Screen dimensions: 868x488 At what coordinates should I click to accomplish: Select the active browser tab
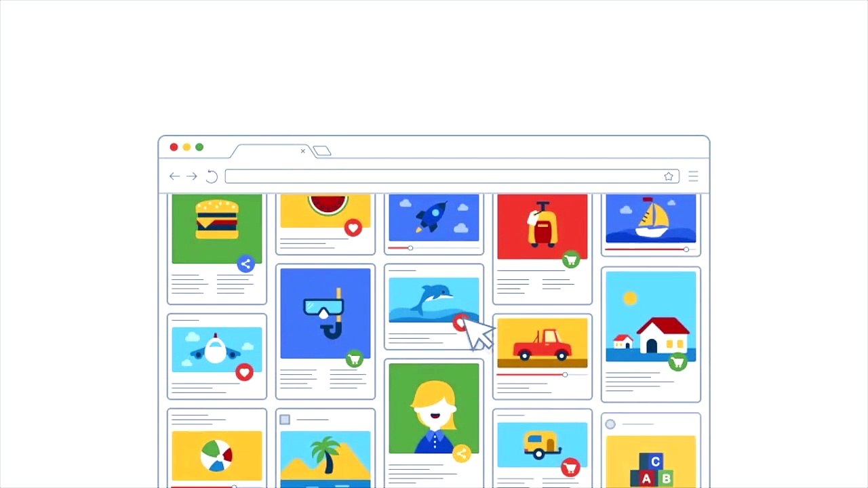[271, 151]
